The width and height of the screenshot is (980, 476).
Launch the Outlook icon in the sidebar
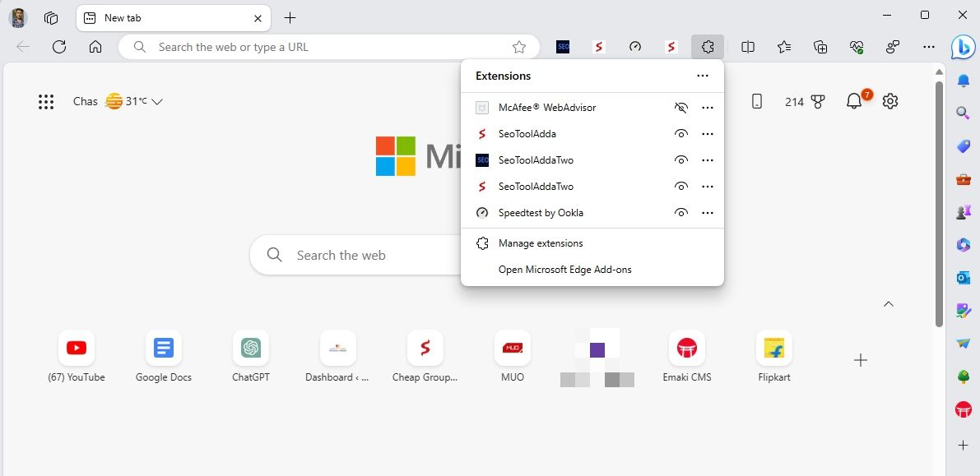point(963,278)
